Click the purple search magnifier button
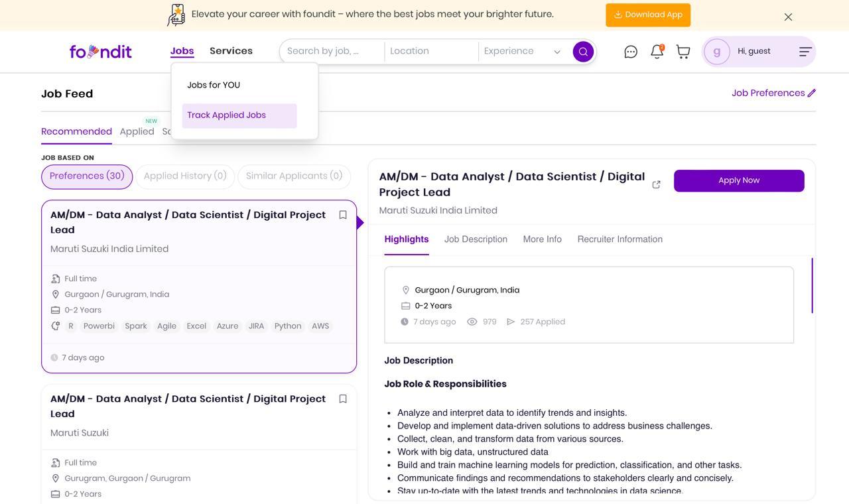The image size is (849, 504). [x=583, y=51]
